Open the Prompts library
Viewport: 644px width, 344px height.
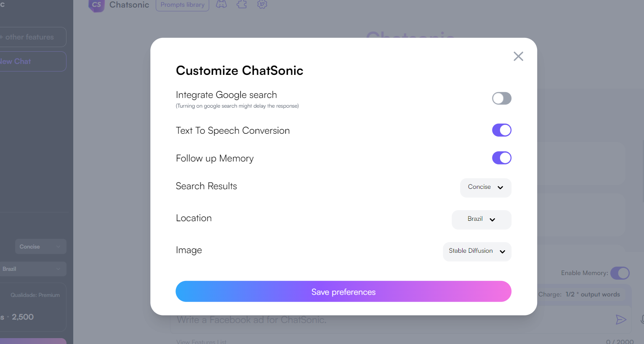(182, 5)
